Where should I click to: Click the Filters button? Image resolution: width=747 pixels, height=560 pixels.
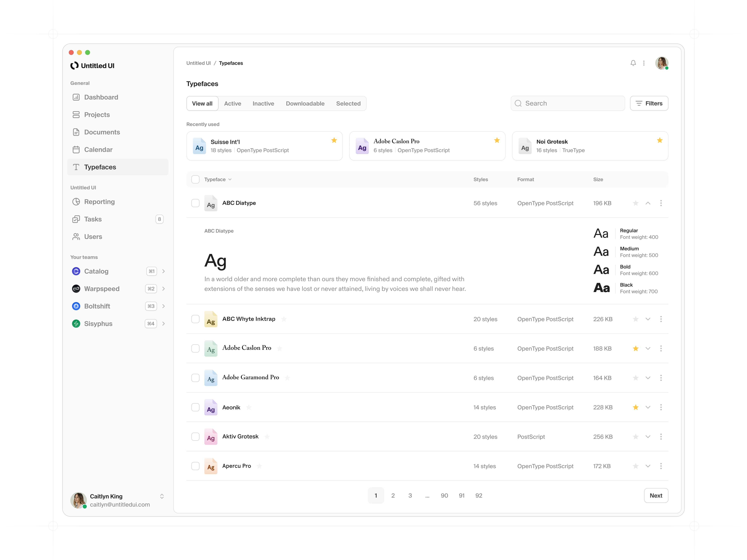click(x=649, y=103)
